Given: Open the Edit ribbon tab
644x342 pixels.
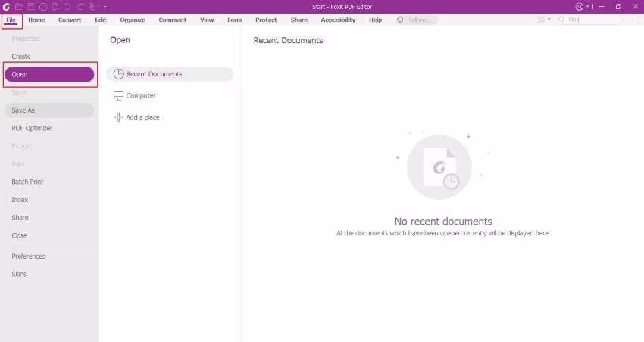Looking at the screenshot, I should pyautogui.click(x=101, y=20).
